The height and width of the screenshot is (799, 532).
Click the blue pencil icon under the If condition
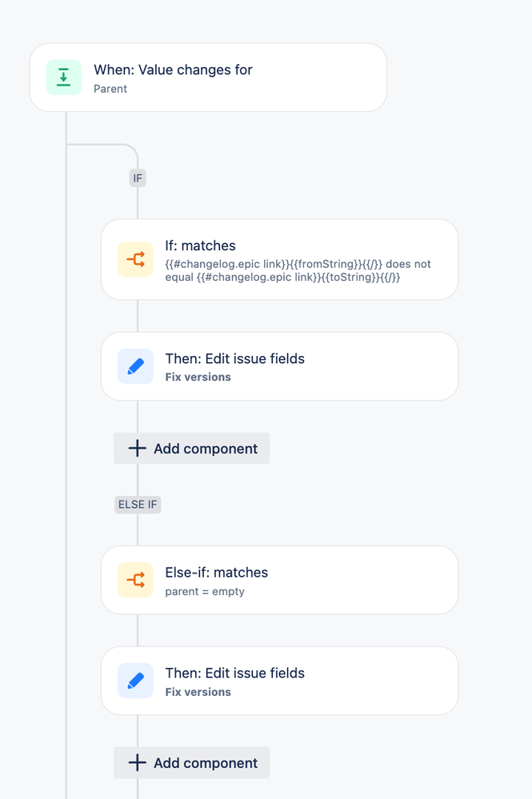click(x=135, y=366)
